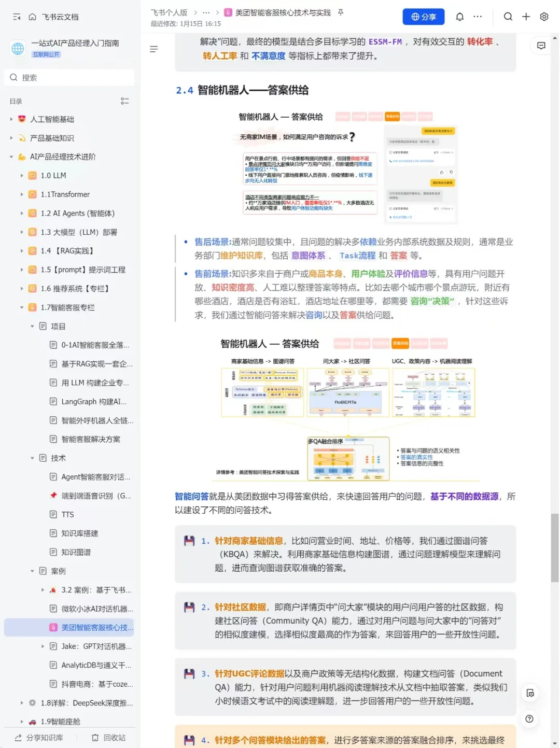Image resolution: width=560 pixels, height=748 pixels.
Task: Show the document outline icon
Action: 153,49
